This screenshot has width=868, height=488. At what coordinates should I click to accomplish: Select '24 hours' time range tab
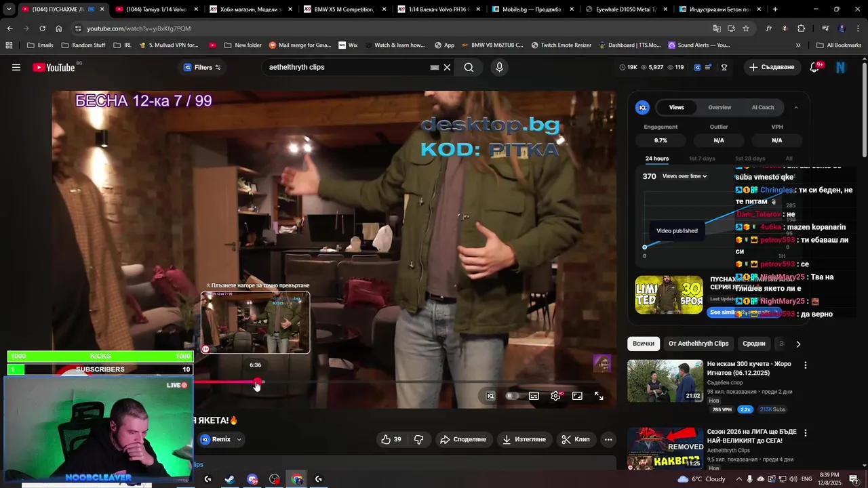tap(656, 159)
